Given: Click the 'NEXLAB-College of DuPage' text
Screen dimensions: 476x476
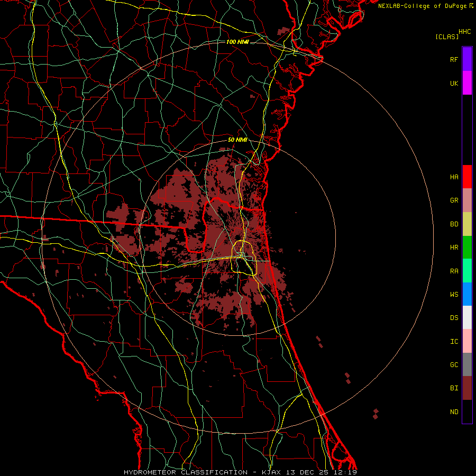Looking at the screenshot, I should coord(422,6).
